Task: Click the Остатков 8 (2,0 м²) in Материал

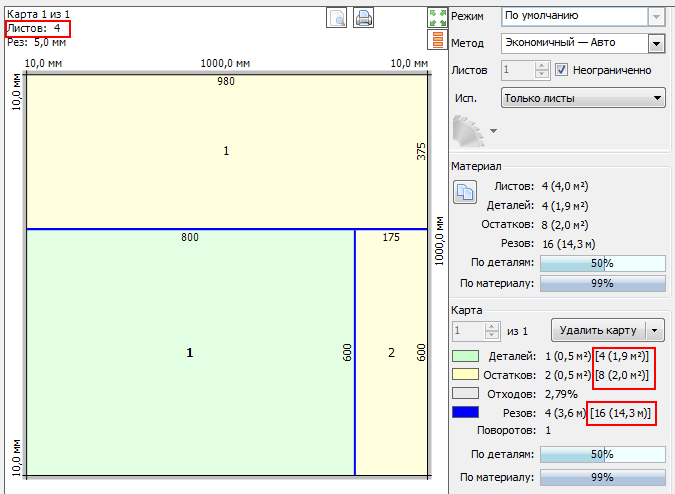Action: [x=565, y=225]
